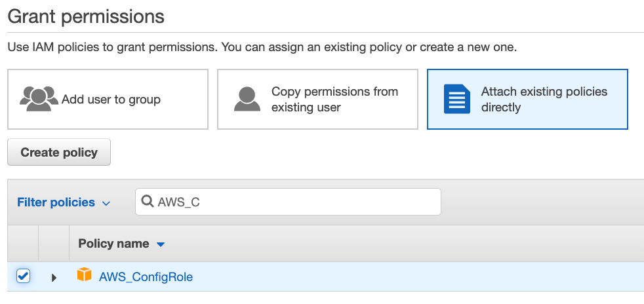Uncheck the AWS_ConfigRole policy checkbox

pyautogui.click(x=23, y=276)
